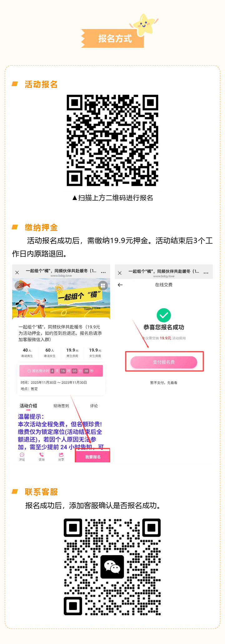Image resolution: width=225 pixels, height=644 pixels.
Task: Click the WeChat customer service QR code
Action: [112, 567]
